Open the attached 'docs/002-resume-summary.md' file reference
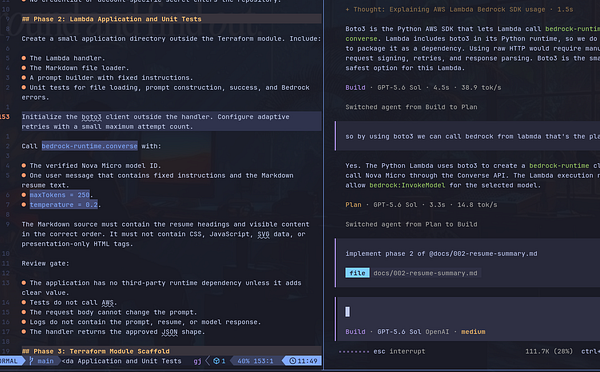Image resolution: width=600 pixels, height=372 pixels. (x=425, y=273)
